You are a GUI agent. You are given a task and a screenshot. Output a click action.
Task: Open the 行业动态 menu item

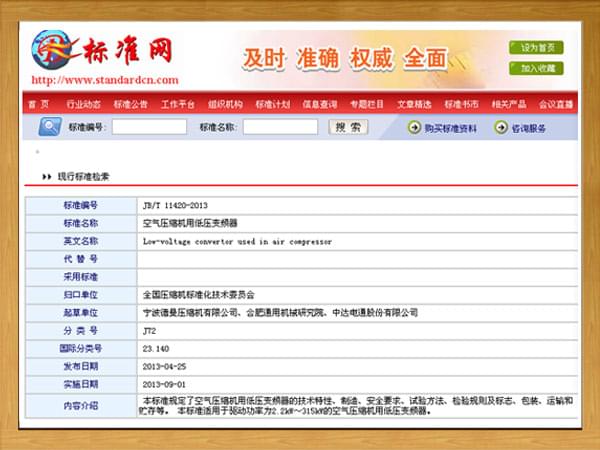[x=83, y=104]
